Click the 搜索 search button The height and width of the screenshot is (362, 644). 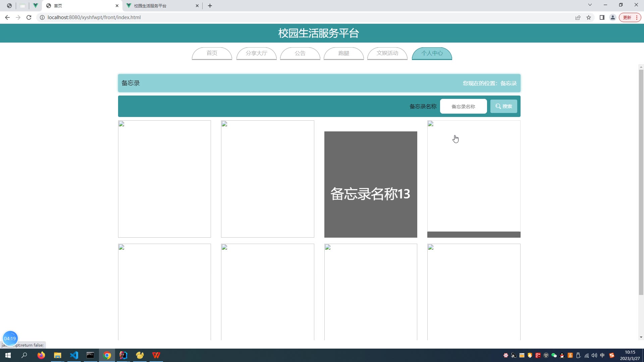pos(503,106)
